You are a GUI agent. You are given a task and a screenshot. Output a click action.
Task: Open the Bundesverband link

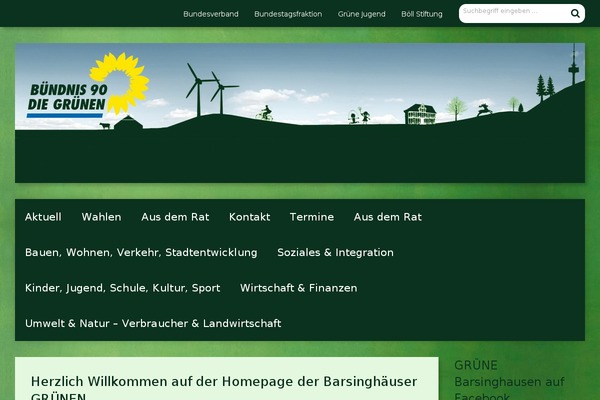click(211, 14)
